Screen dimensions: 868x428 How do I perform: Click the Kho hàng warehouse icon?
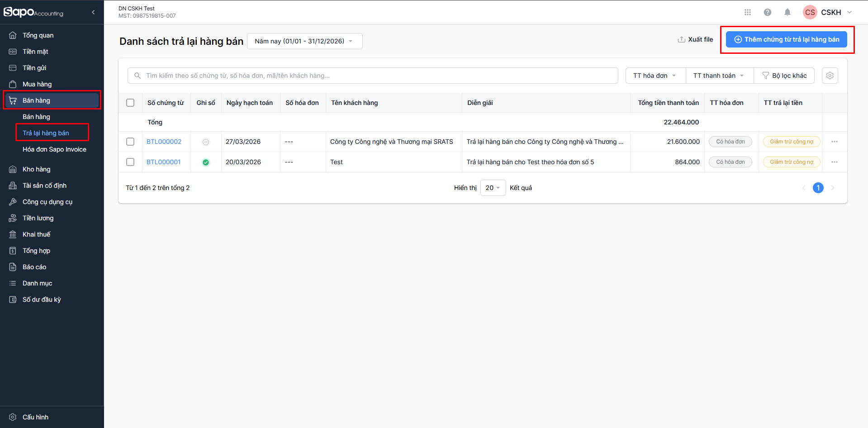13,169
